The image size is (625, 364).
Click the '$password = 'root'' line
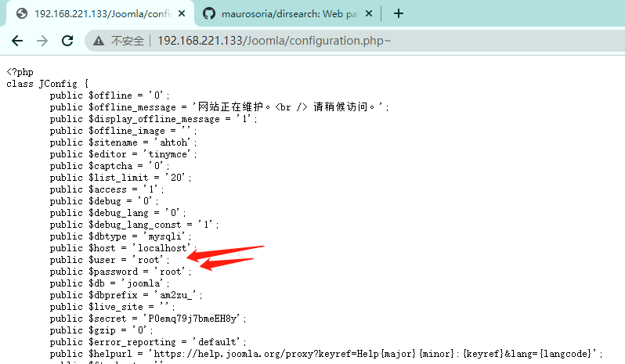point(121,272)
